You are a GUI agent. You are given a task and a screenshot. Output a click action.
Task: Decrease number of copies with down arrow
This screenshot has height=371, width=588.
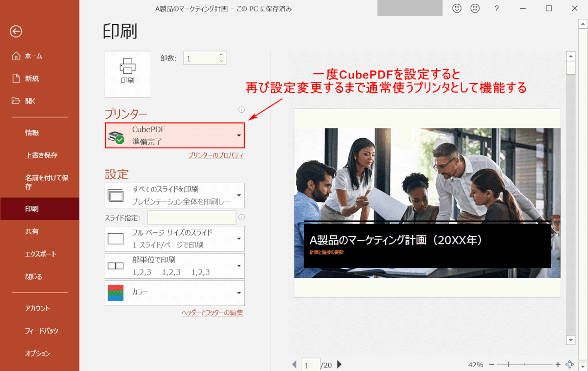(x=221, y=61)
